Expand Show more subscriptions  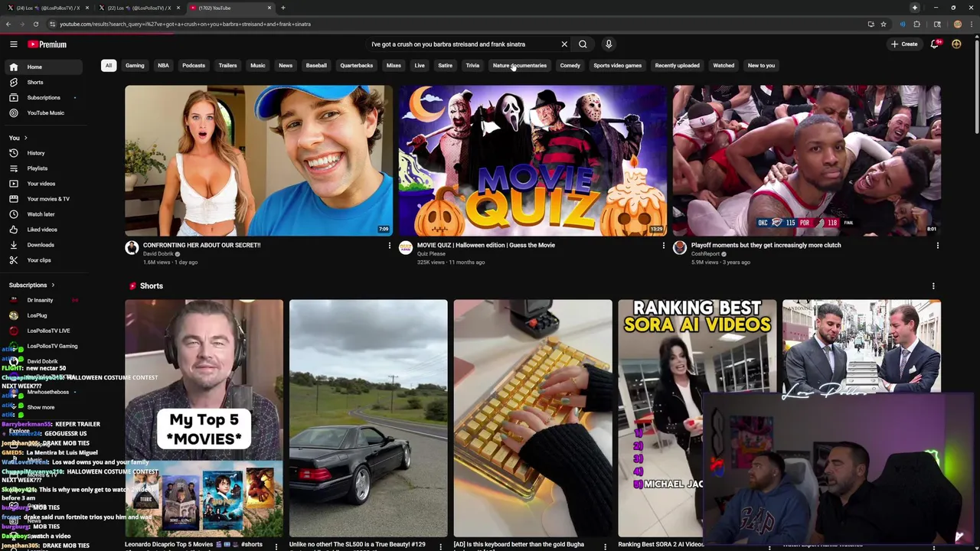pos(41,407)
